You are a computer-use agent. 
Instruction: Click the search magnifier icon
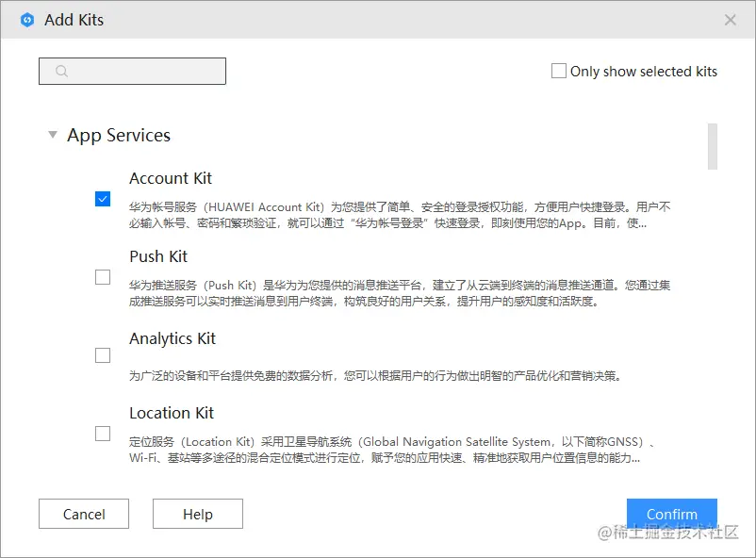[x=61, y=72]
